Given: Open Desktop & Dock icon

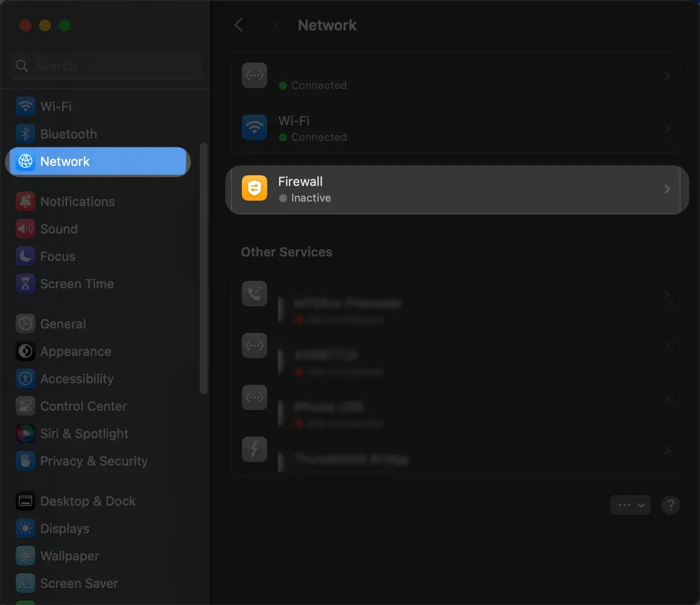Looking at the screenshot, I should (x=25, y=501).
